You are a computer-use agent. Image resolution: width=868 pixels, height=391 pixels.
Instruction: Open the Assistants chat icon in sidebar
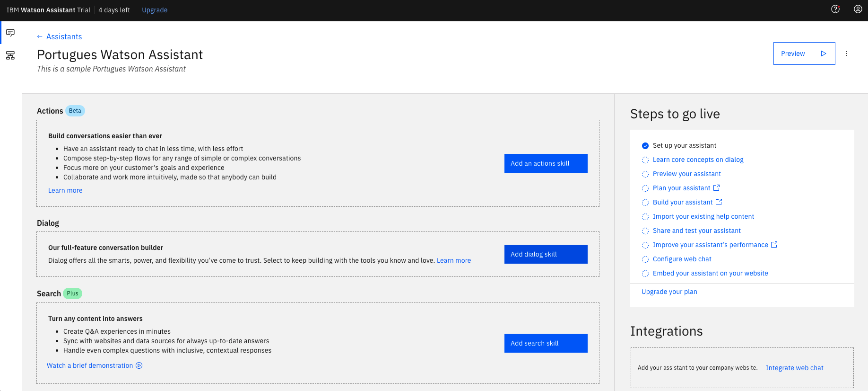click(10, 33)
